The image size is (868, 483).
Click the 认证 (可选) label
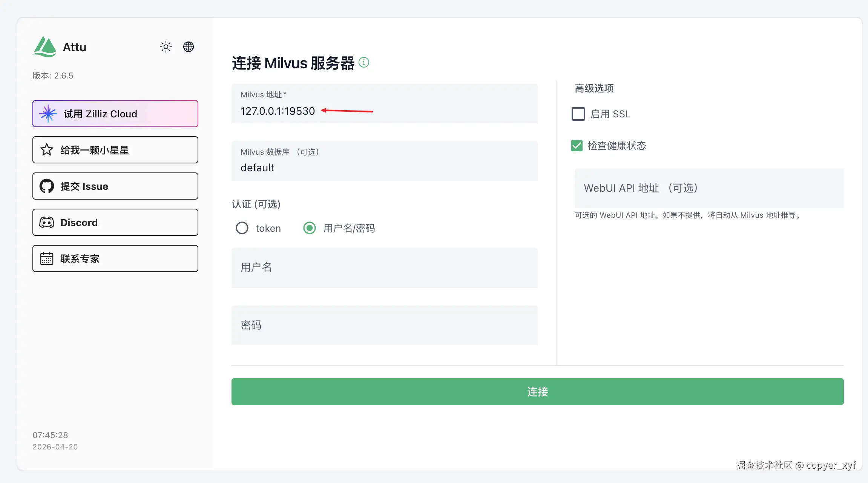click(x=256, y=204)
